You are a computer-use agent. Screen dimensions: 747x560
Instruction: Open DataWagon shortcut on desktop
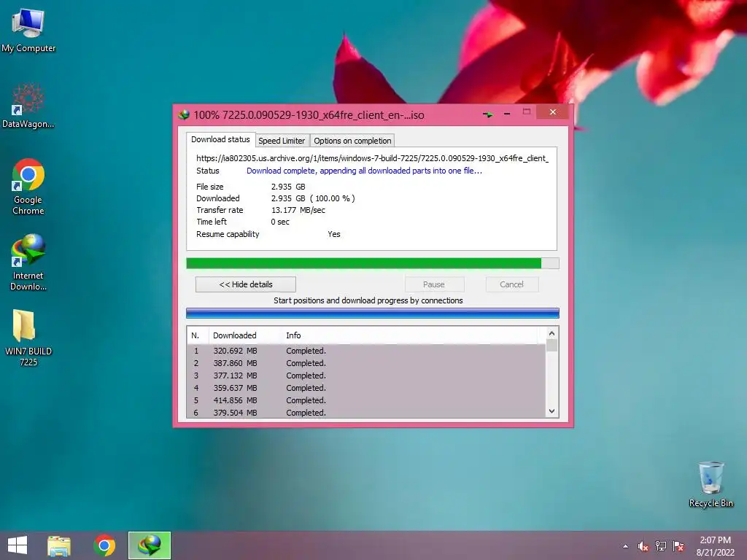click(x=28, y=106)
